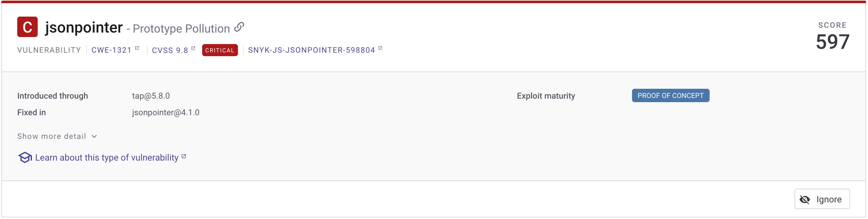Click the jsonpointer package title
Screen dimensions: 868x219
(x=84, y=28)
